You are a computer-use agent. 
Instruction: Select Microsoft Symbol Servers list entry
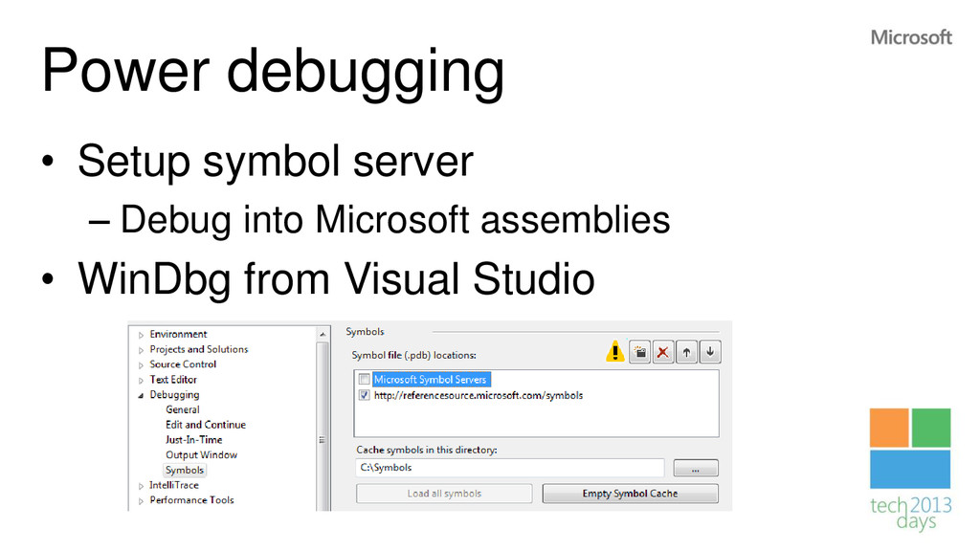430,379
